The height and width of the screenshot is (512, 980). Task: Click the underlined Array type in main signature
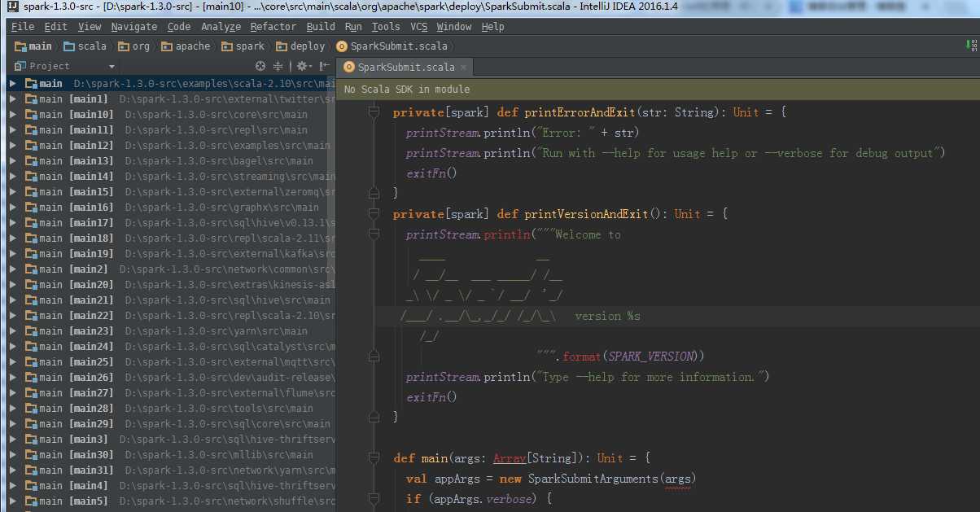pyautogui.click(x=510, y=458)
